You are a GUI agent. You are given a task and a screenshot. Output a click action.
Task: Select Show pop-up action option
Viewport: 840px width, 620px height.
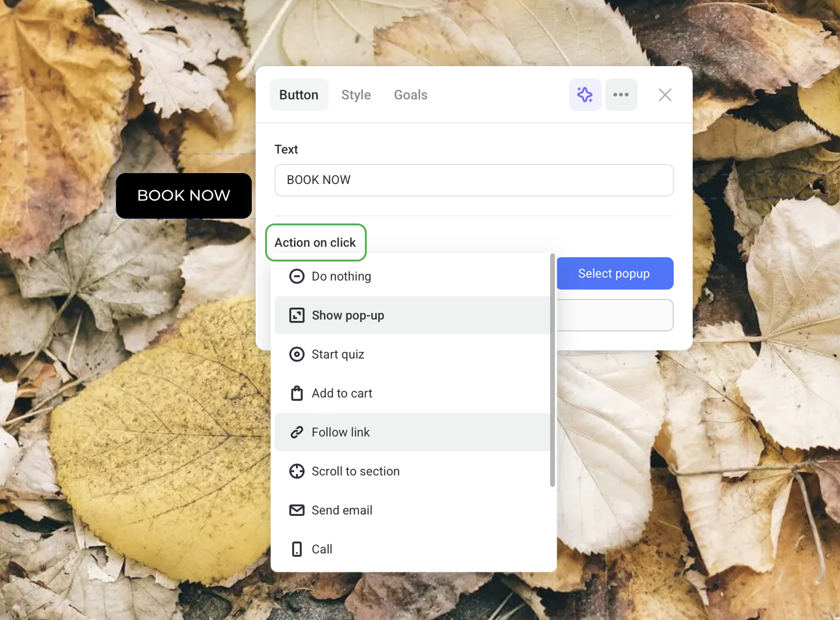pyautogui.click(x=348, y=315)
